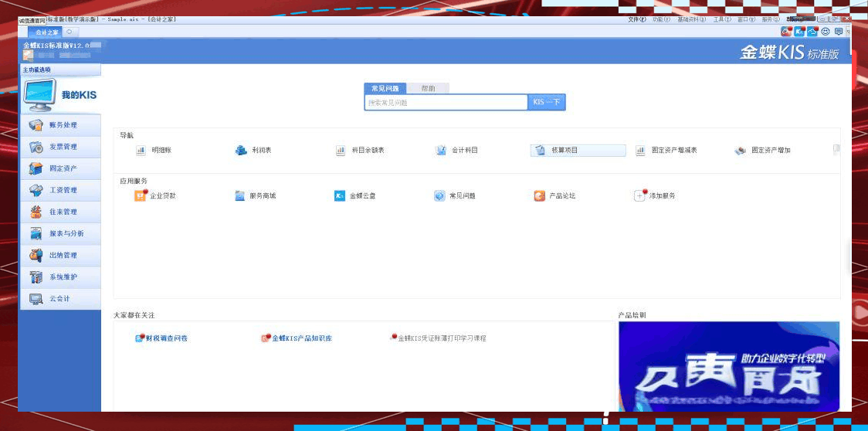Select the 会计之家 tab
Image resolution: width=868 pixels, height=431 pixels.
tap(47, 32)
